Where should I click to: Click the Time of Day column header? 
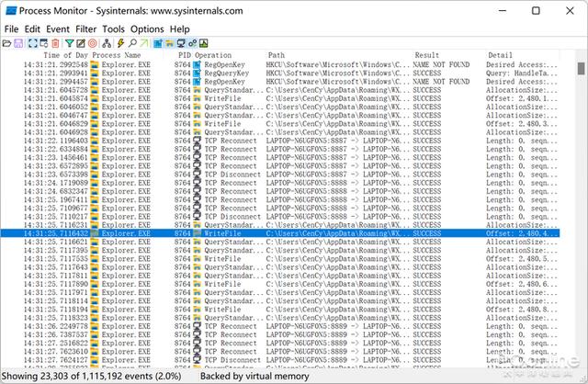pos(65,55)
